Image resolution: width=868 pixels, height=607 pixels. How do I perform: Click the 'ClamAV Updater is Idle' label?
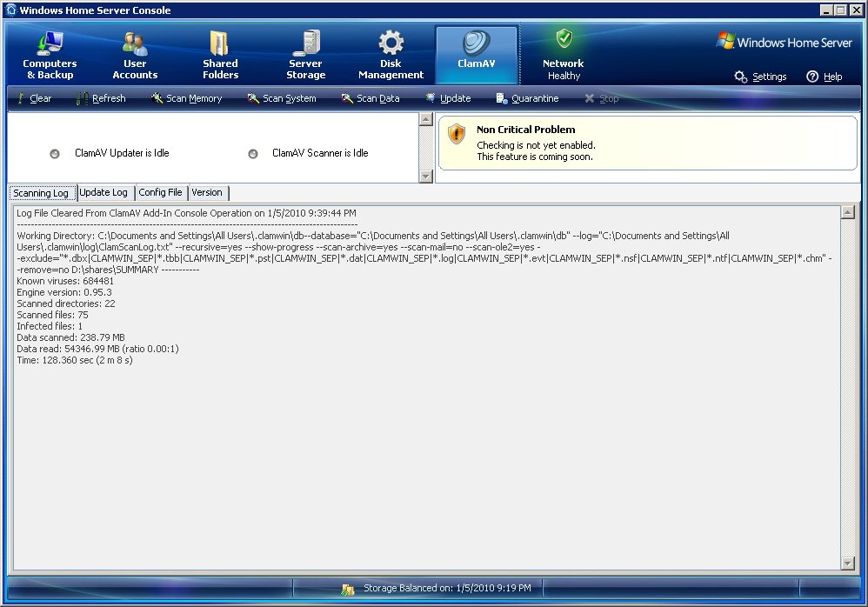(x=122, y=153)
